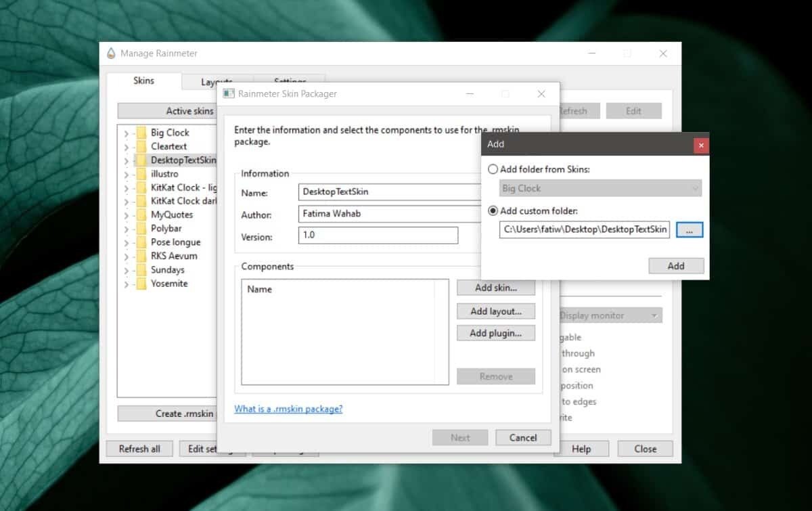The width and height of the screenshot is (812, 511).
Task: Click the MyQuotes folder icon
Action: [141, 215]
